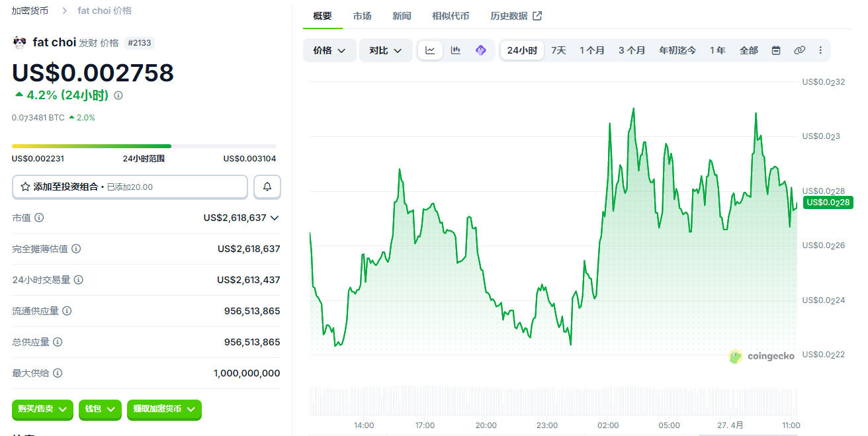Switch to the 市场 tab
The image size is (868, 436).
coord(362,16)
